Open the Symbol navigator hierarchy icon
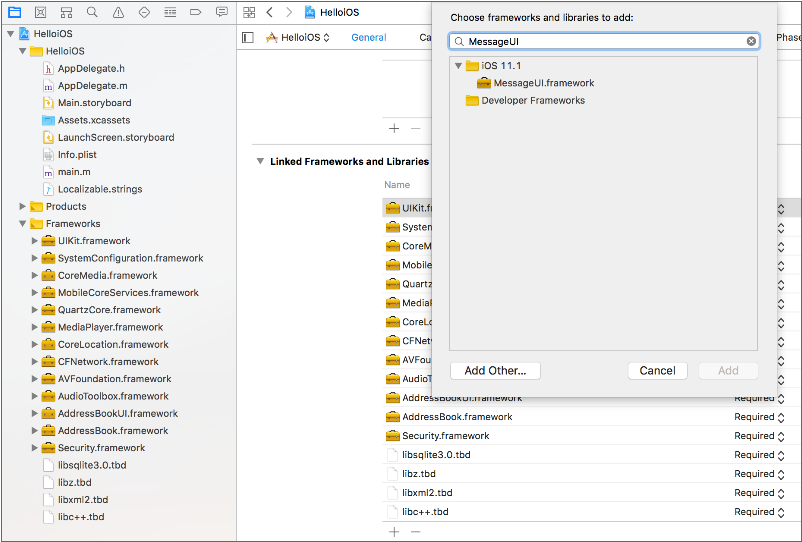The height and width of the screenshot is (542, 802). (66, 12)
